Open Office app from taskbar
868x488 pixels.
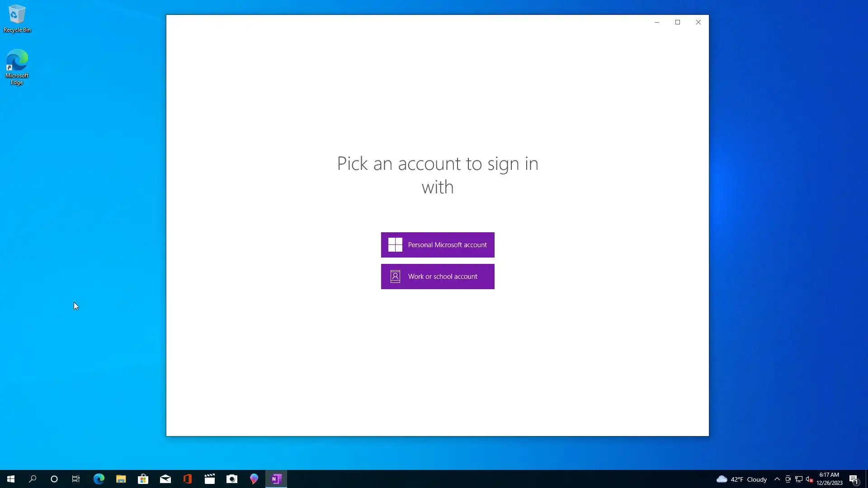[x=187, y=479]
